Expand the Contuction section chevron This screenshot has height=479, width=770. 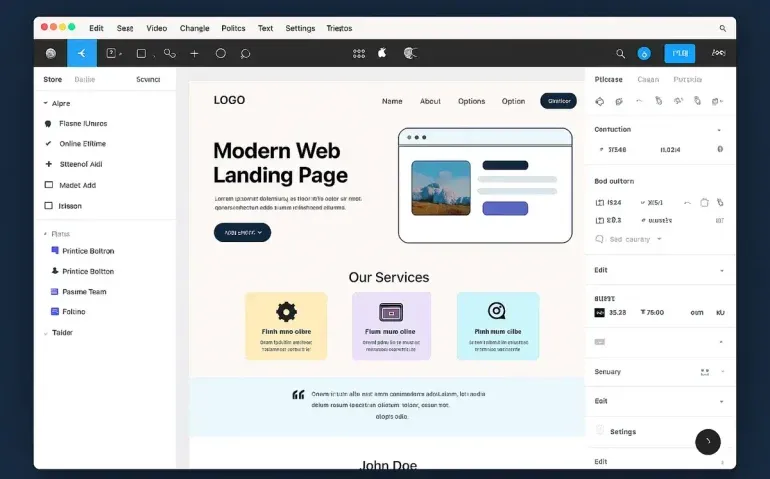pyautogui.click(x=719, y=130)
